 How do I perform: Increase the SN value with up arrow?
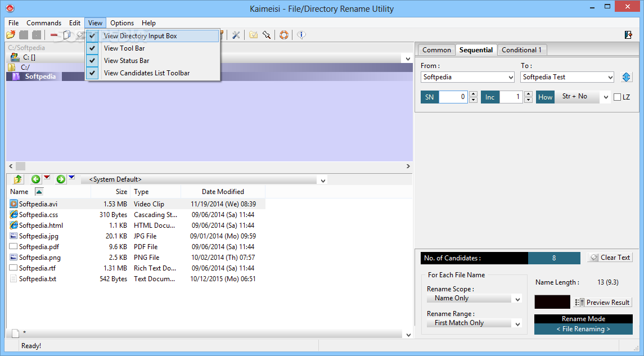473,94
